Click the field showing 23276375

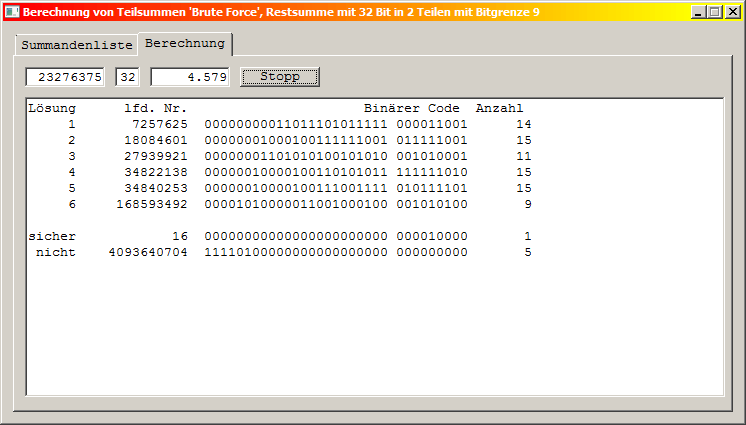point(66,77)
